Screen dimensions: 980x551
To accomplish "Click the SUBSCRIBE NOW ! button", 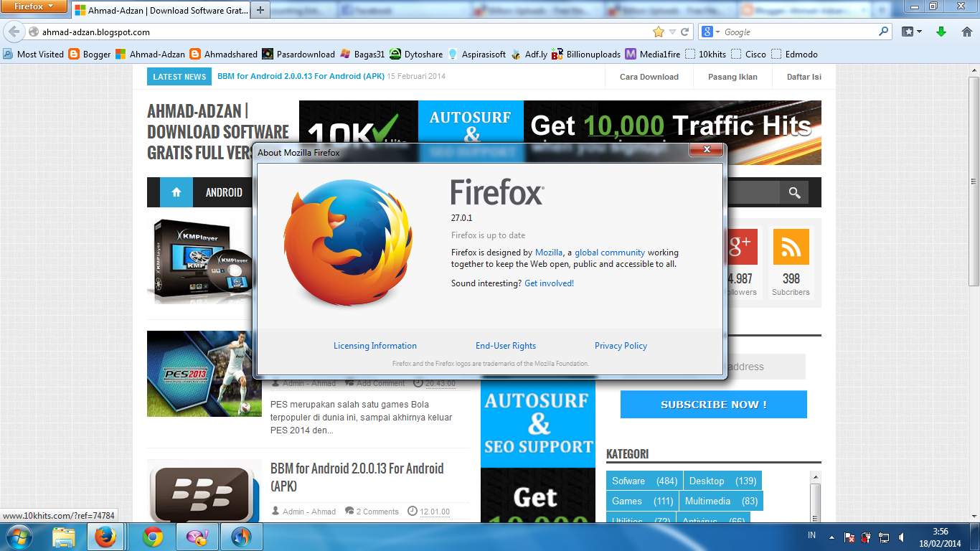I will click(x=713, y=405).
